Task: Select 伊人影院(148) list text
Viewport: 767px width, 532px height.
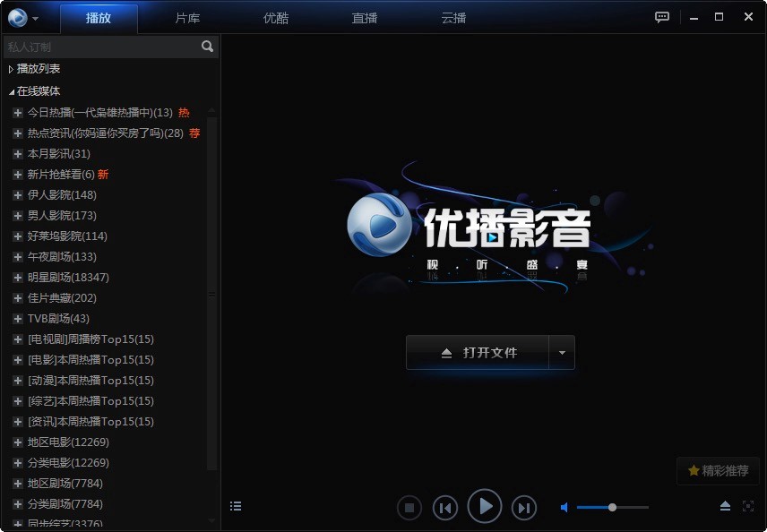Action: tap(62, 195)
